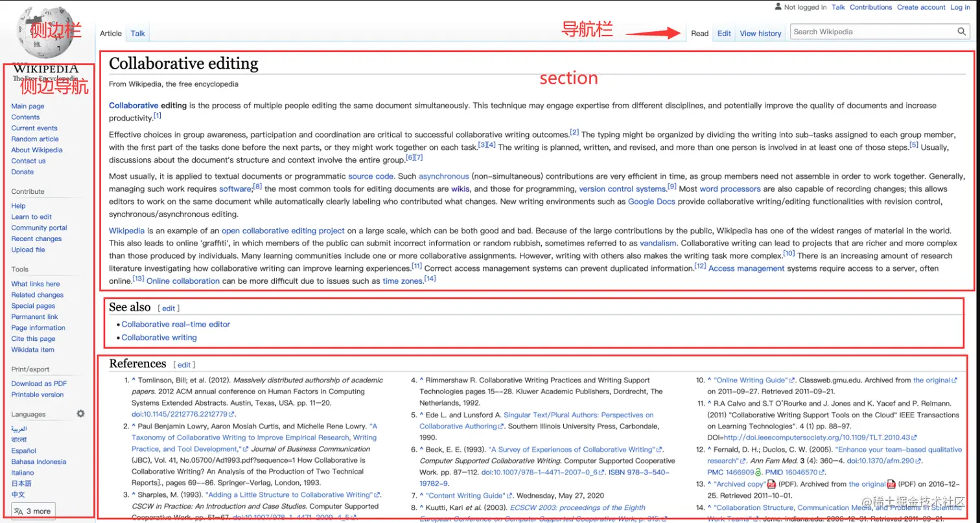
Task: Click the Contact us link
Action: coord(29,161)
